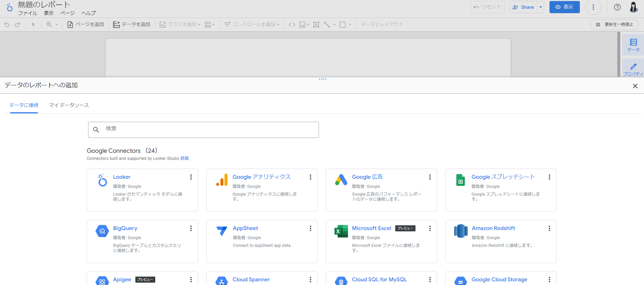Expand the line tool dropdown arrow
The image size is (644, 285).
pyautogui.click(x=334, y=25)
